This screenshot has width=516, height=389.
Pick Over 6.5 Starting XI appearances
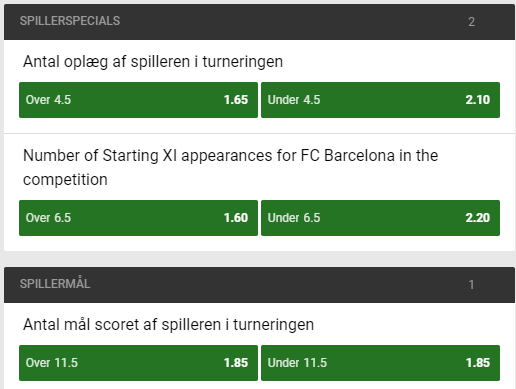(138, 218)
